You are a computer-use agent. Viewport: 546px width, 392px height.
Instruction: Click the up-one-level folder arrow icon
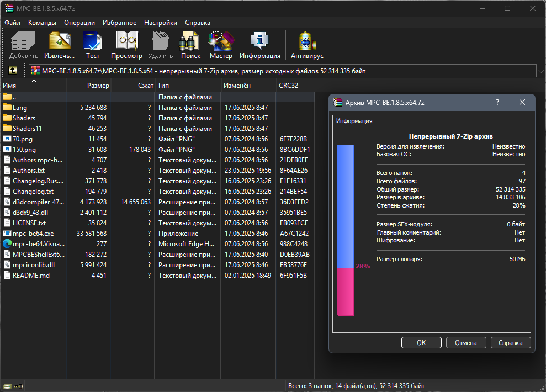click(13, 71)
